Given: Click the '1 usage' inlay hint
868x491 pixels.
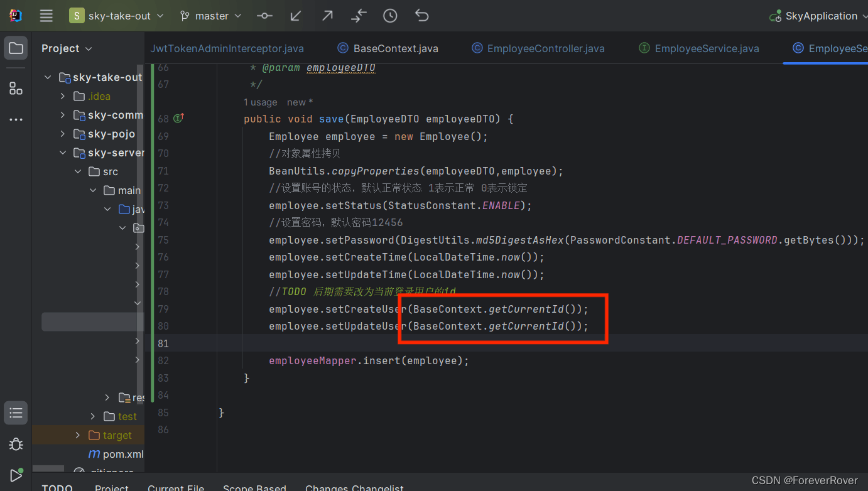Looking at the screenshot, I should (x=260, y=102).
